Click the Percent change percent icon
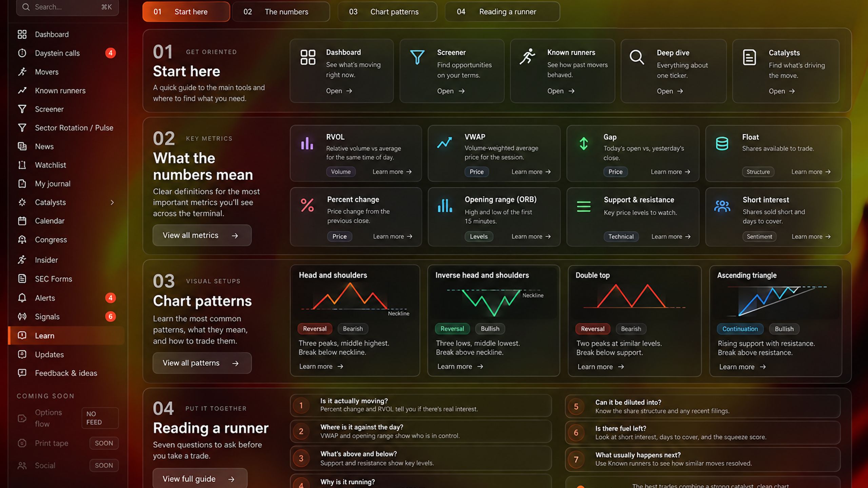This screenshot has height=488, width=868. (x=307, y=205)
